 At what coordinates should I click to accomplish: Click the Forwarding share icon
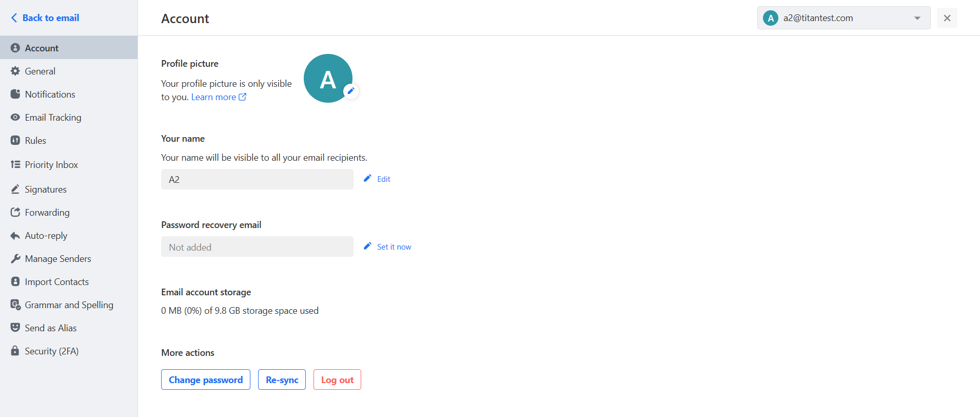(15, 212)
